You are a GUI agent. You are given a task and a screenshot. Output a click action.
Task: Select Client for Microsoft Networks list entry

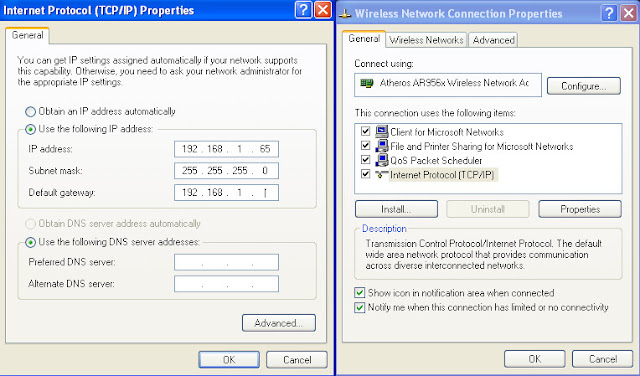447,132
